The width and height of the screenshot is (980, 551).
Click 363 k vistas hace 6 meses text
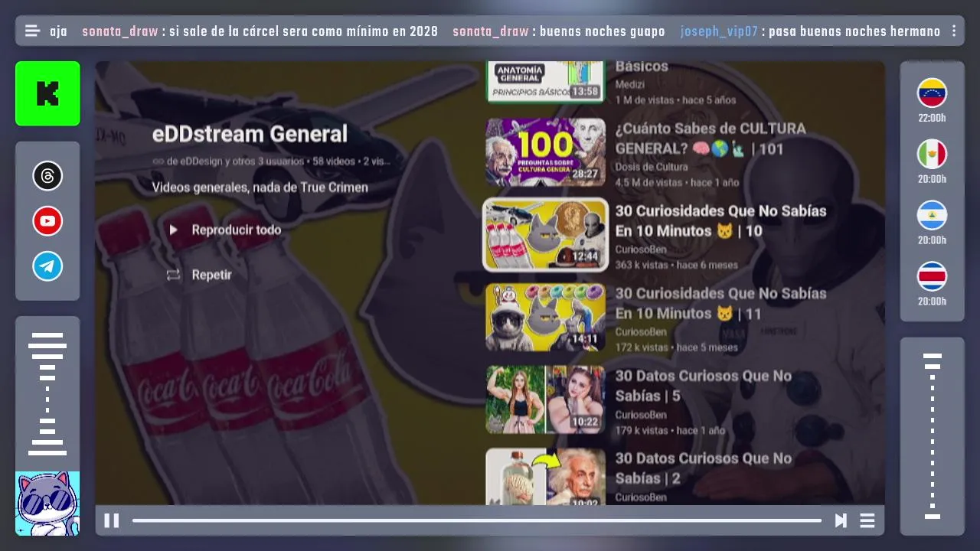(677, 265)
